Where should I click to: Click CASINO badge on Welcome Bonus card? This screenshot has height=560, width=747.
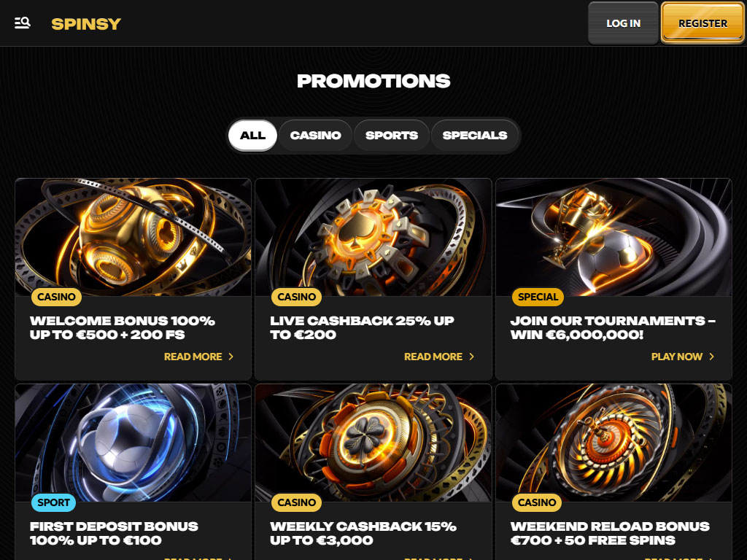[x=57, y=297]
